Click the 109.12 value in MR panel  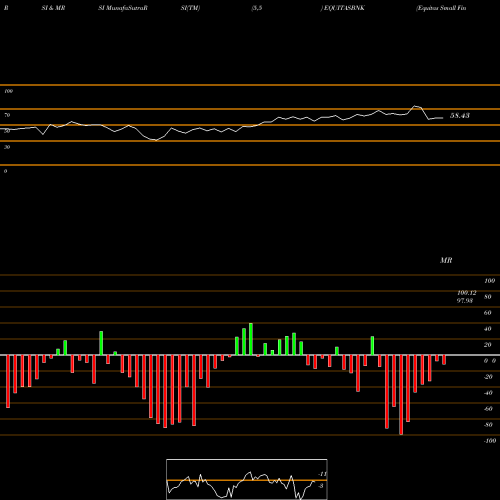click(x=467, y=293)
